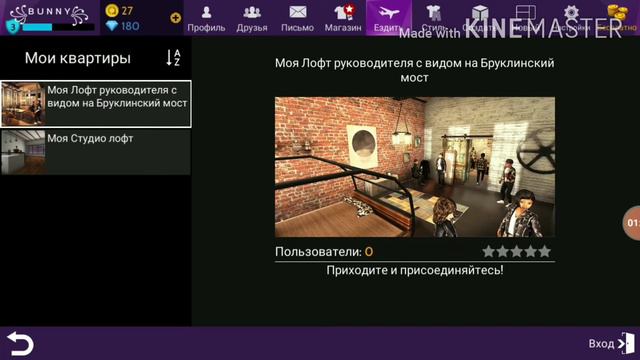The width and height of the screenshot is (640, 360).
Task: Tap the loft title above preview
Action: [415, 70]
